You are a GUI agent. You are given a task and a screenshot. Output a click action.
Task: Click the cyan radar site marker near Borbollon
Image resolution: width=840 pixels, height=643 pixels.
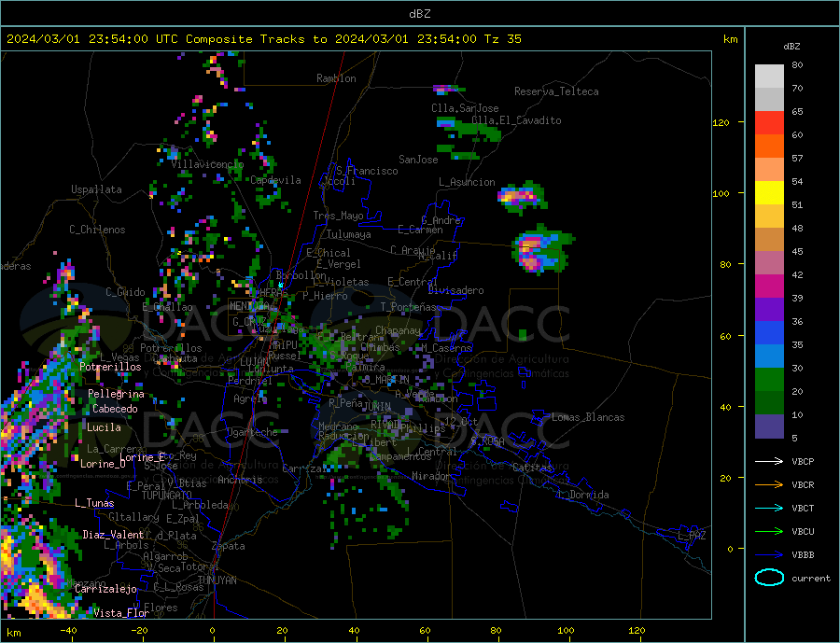coord(280,285)
